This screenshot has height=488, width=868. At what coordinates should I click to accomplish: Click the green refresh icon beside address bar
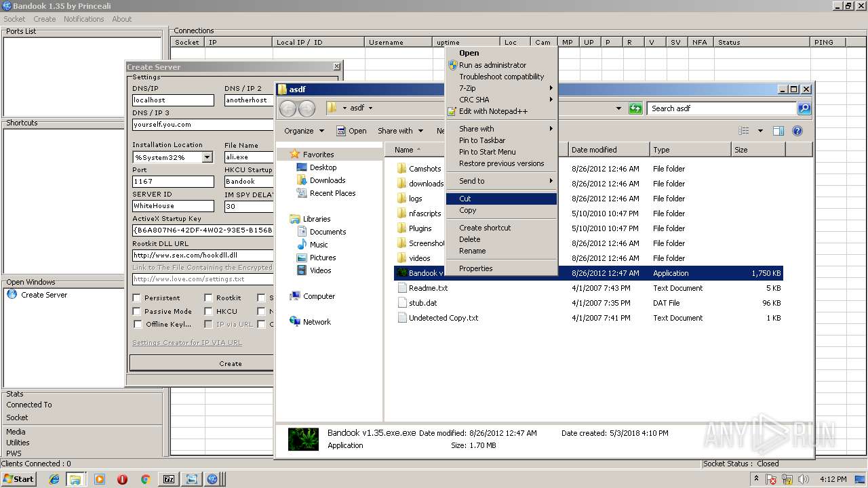click(x=635, y=108)
